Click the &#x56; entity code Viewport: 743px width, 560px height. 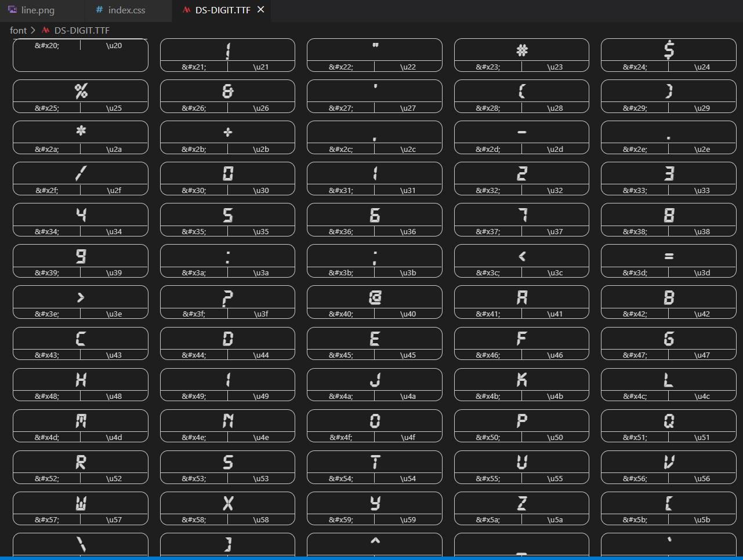pos(635,478)
